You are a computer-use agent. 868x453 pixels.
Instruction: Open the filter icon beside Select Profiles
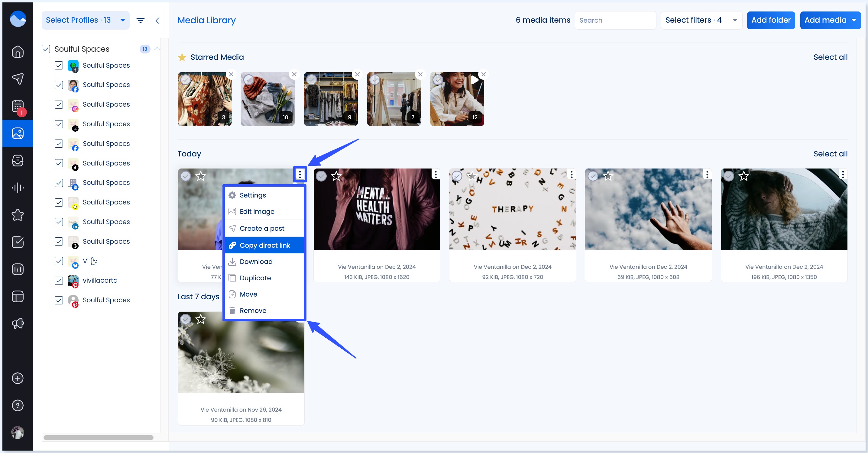click(x=141, y=20)
